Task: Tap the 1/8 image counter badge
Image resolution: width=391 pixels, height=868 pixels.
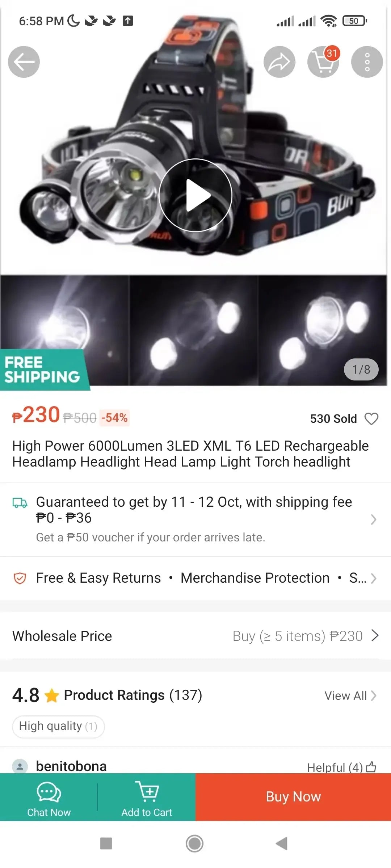Action: [361, 370]
